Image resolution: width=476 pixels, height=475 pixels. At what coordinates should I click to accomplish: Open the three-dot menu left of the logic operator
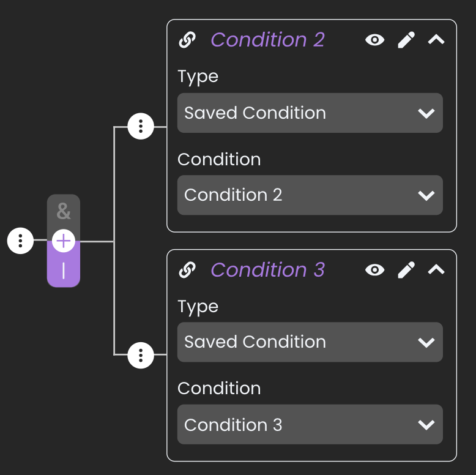pos(20,241)
